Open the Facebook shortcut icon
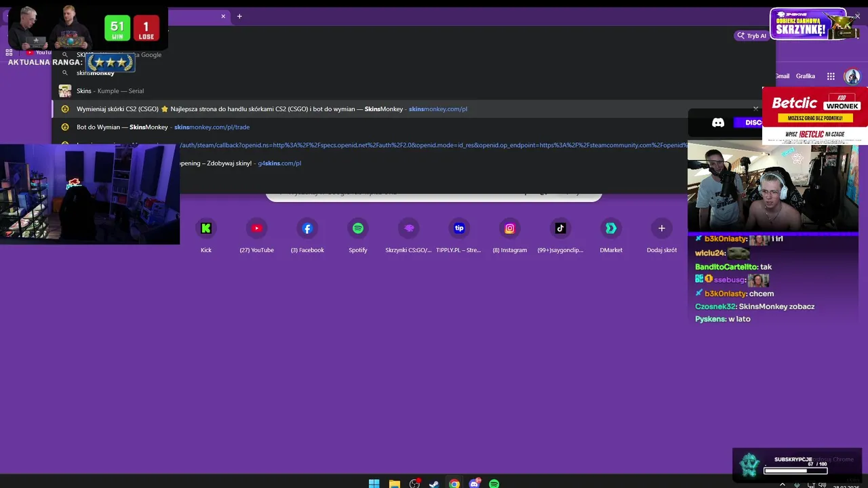 tap(307, 228)
